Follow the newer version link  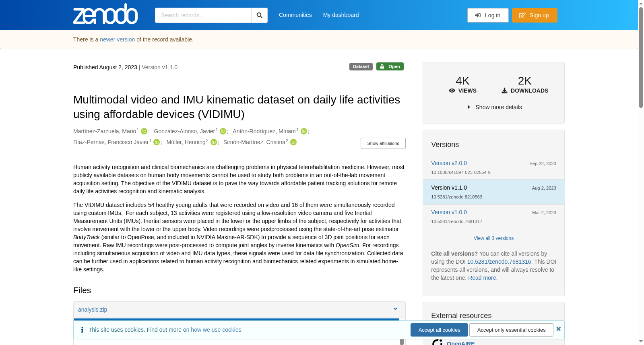118,39
